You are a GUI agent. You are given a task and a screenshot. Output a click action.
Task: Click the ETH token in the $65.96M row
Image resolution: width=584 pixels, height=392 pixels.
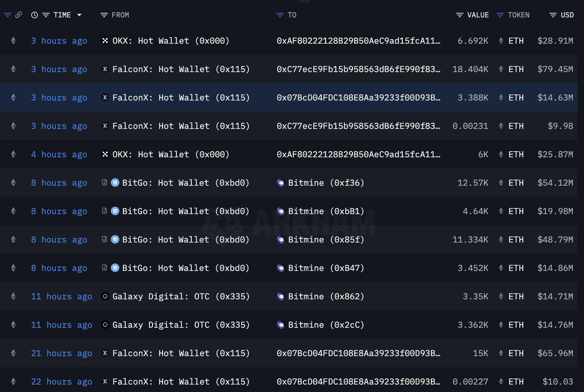[x=515, y=353]
